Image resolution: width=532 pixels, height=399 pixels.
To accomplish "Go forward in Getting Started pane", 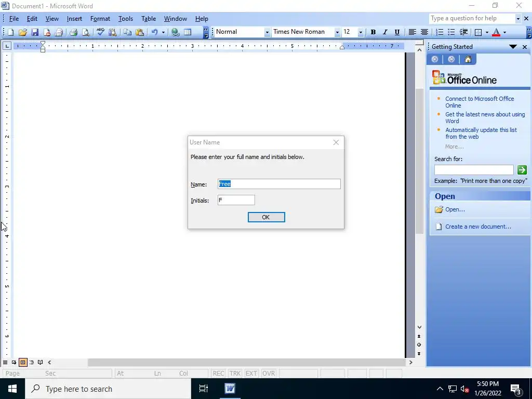I will tap(451, 59).
